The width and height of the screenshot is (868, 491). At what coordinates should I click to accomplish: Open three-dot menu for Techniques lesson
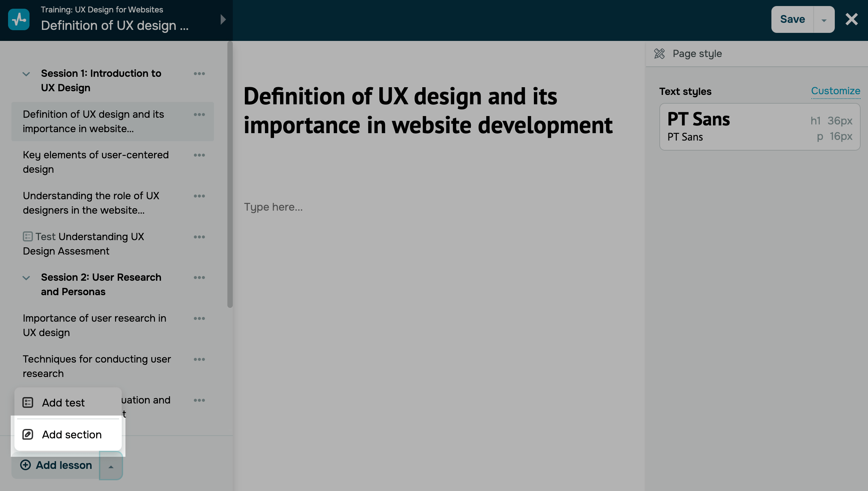click(199, 360)
